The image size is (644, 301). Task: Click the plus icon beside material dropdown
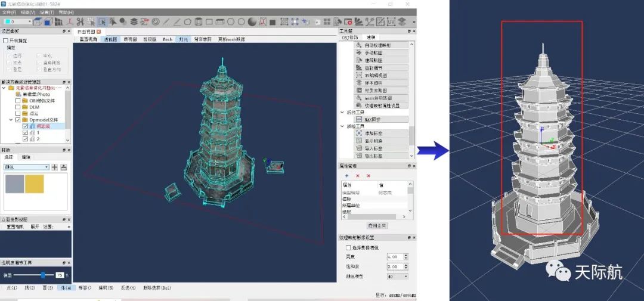pyautogui.click(x=55, y=167)
